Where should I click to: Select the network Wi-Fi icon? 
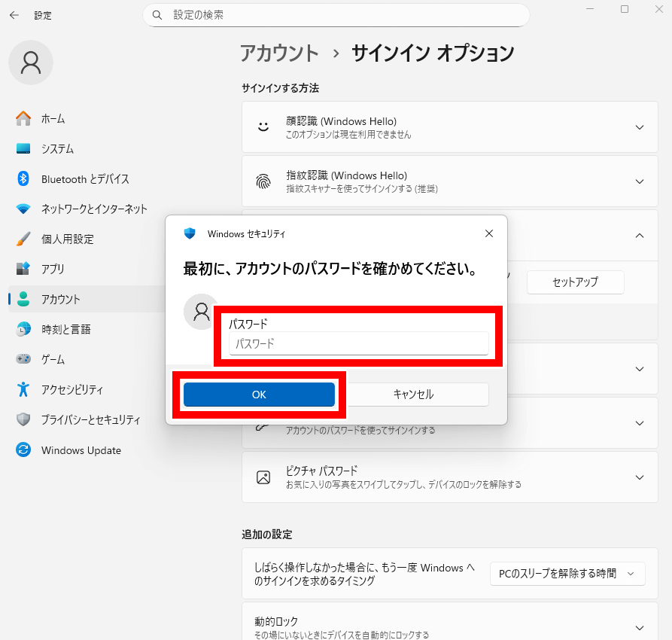point(23,209)
